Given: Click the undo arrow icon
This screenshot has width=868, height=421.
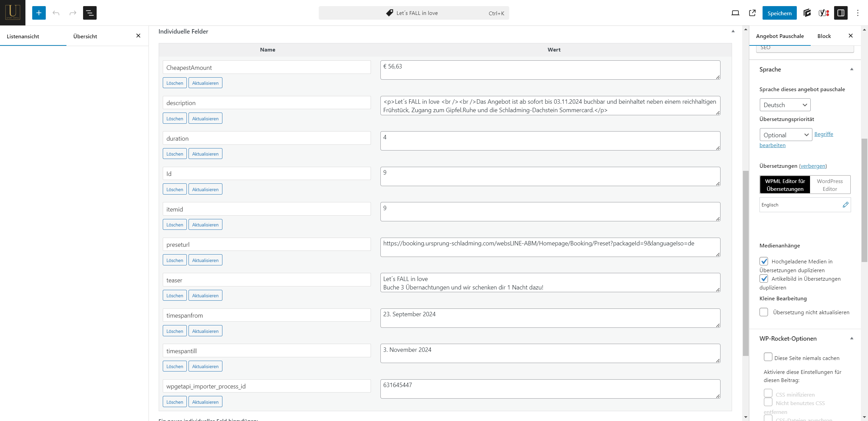Looking at the screenshot, I should click(x=56, y=13).
